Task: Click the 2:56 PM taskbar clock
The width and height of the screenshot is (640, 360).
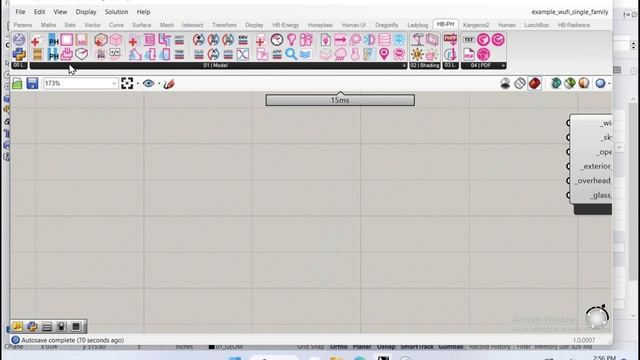Action: tap(603, 357)
